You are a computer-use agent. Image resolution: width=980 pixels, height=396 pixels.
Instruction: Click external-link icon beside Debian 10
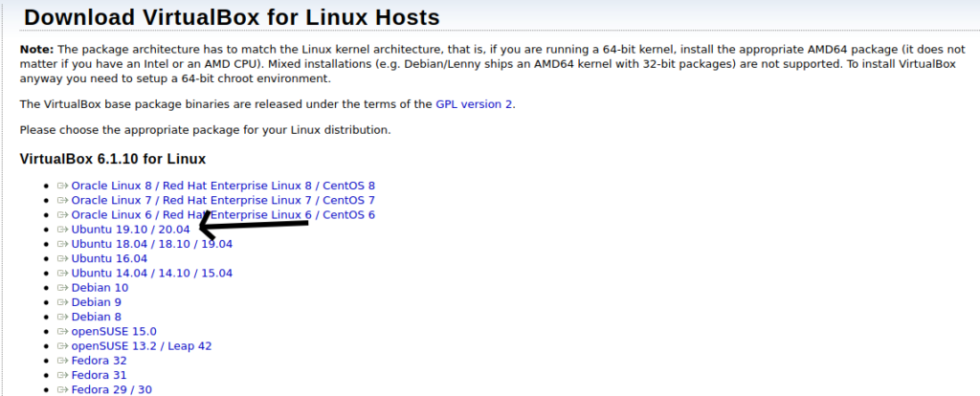(x=62, y=287)
